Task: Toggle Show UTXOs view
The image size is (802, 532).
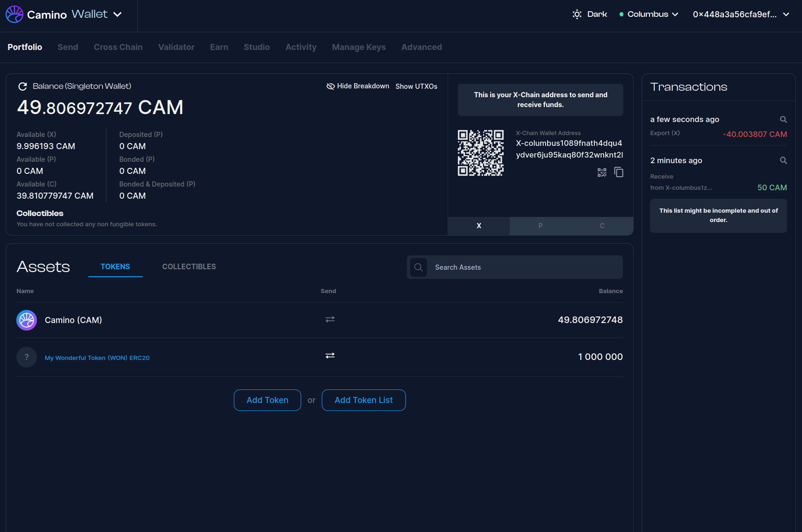Action: (416, 86)
